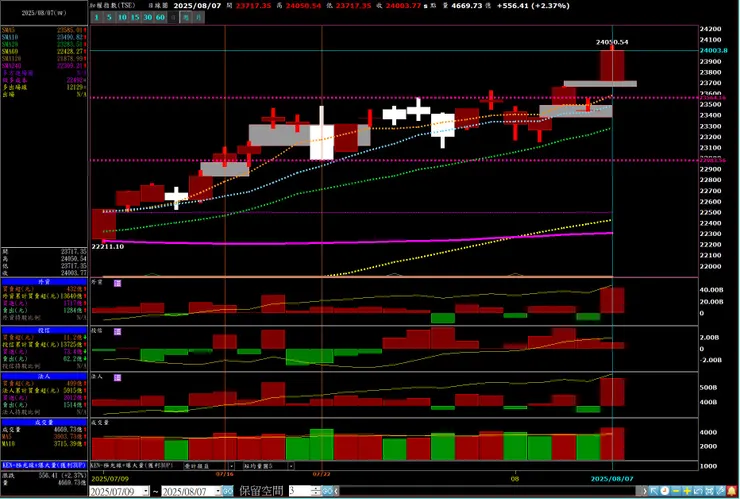Zoom out with the yellow minus icon

[676, 491]
